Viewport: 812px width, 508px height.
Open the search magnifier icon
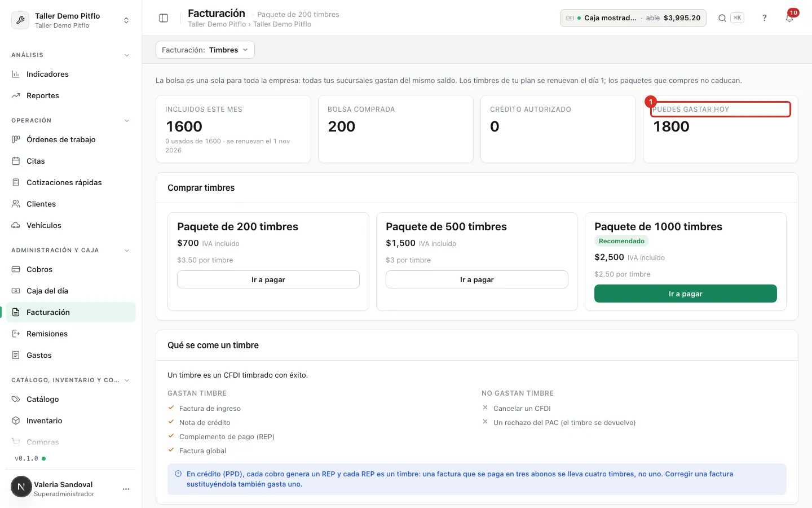coord(722,18)
